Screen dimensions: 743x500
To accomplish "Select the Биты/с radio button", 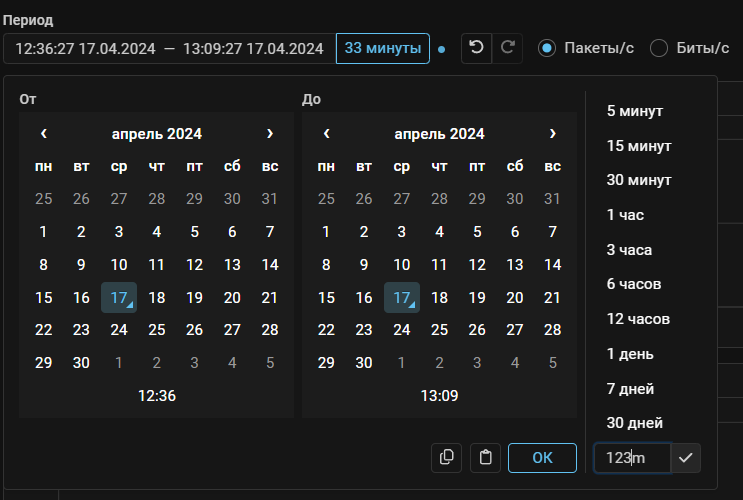I will point(659,48).
